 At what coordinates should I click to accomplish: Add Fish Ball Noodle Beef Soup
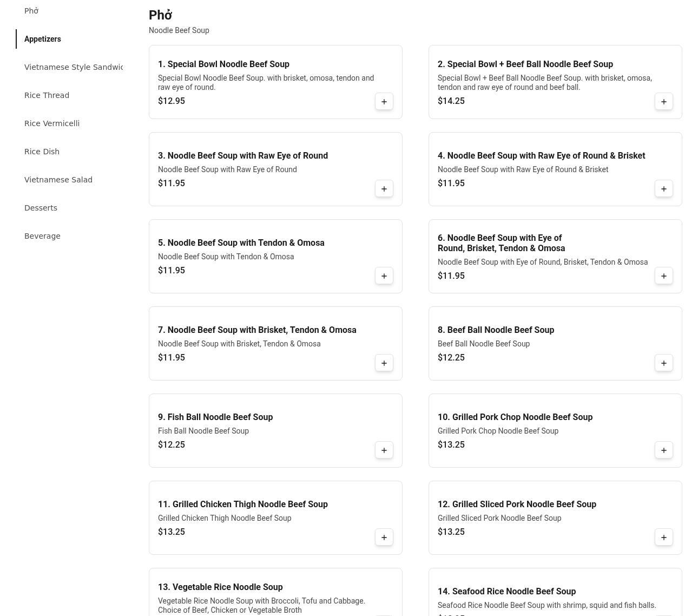click(384, 450)
